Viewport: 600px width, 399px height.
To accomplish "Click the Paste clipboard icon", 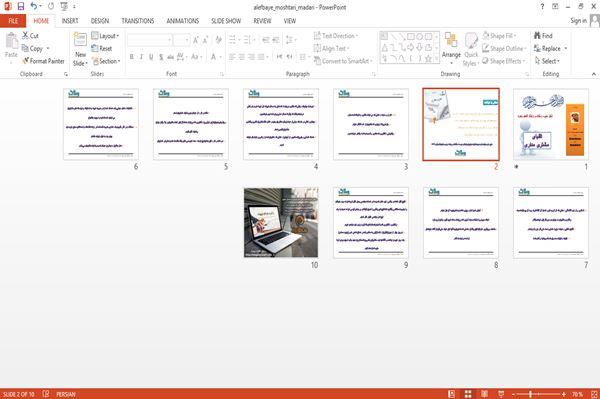I will tap(11, 41).
